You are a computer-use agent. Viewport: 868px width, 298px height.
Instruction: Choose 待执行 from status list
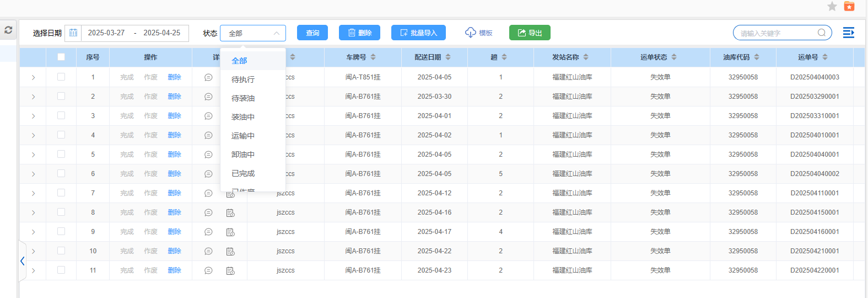(243, 79)
